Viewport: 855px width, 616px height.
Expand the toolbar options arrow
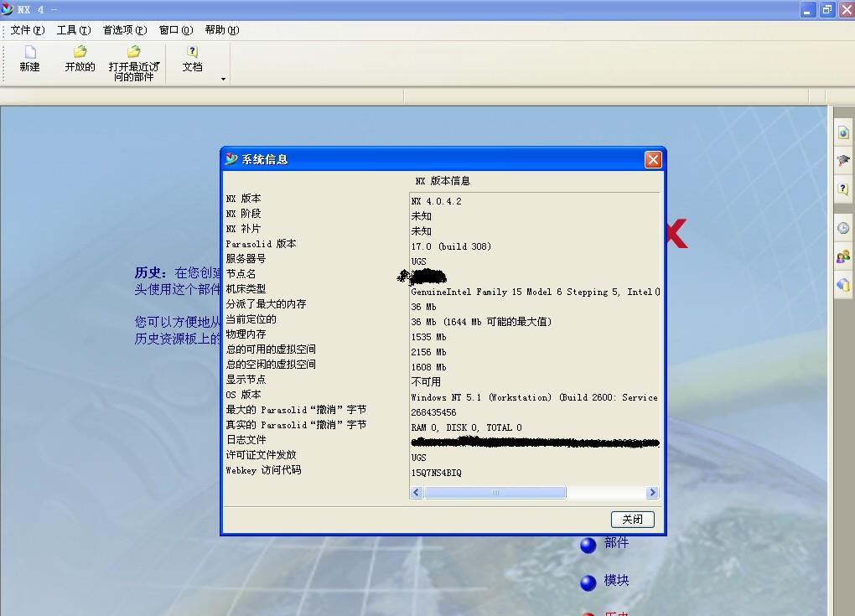tap(223, 80)
